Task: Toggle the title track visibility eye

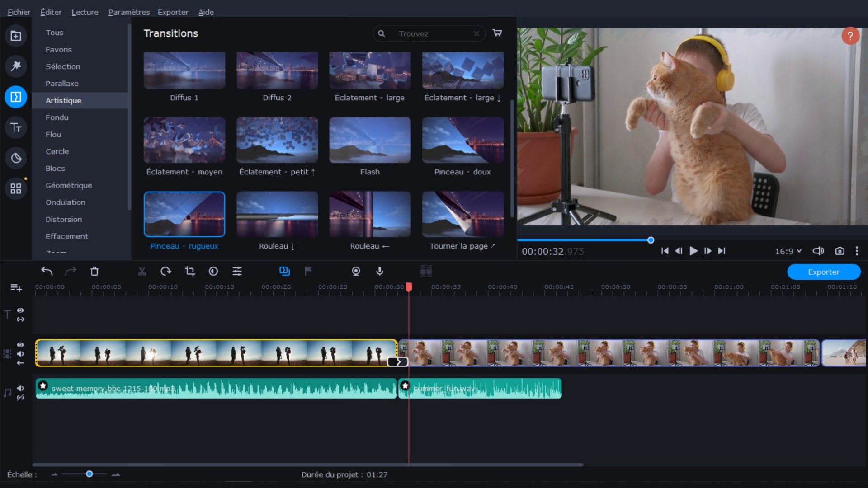Action: coord(20,310)
